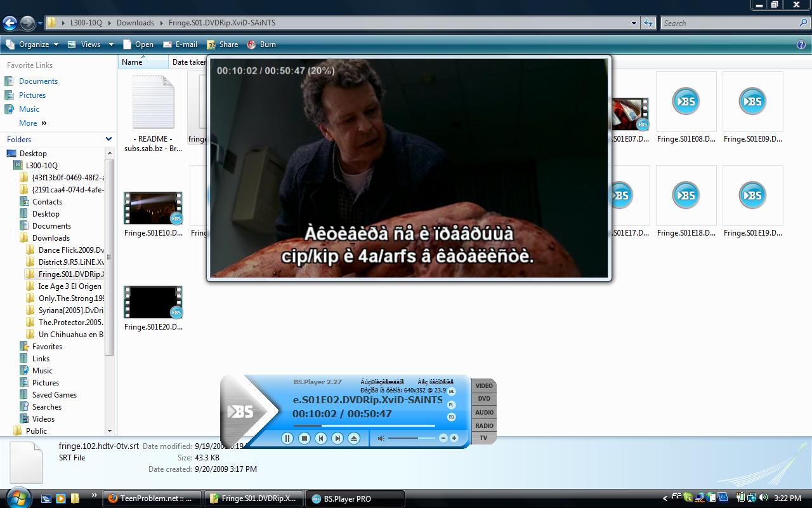Refresh the folder view
Screen dimensions: 812x508
pyautogui.click(x=648, y=23)
